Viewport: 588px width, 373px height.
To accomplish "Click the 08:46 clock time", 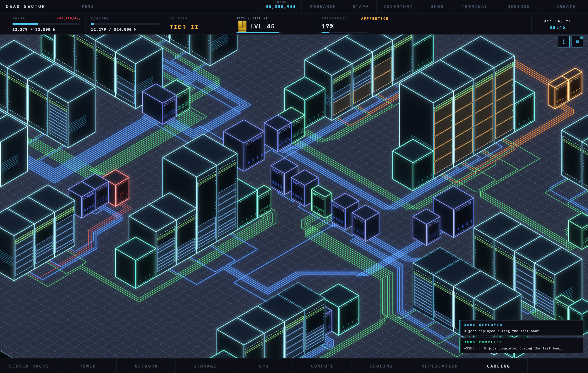I will (x=557, y=27).
